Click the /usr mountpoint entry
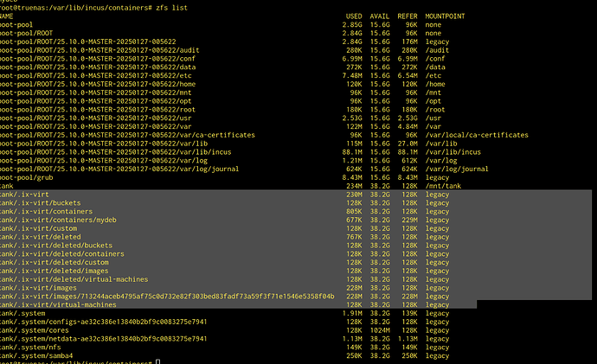597x364 pixels. 433,118
